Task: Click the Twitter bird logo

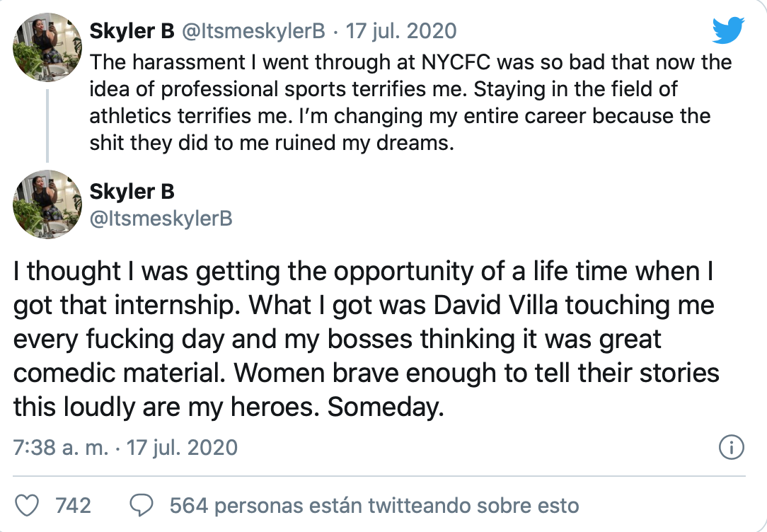Action: pyautogui.click(x=728, y=30)
